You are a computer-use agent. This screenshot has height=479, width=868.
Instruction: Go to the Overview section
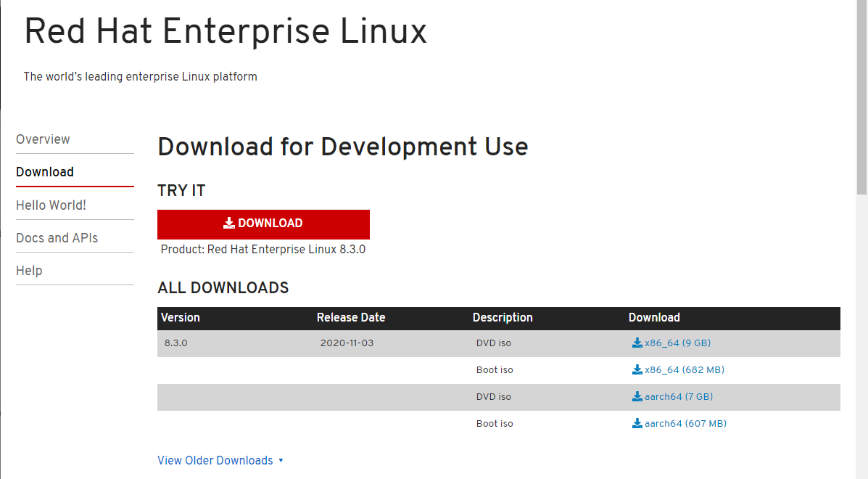44,139
